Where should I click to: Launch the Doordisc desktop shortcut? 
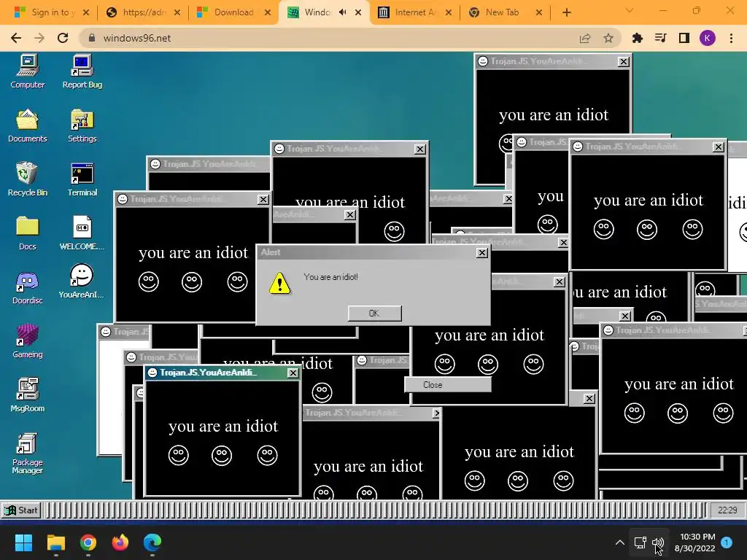point(28,287)
